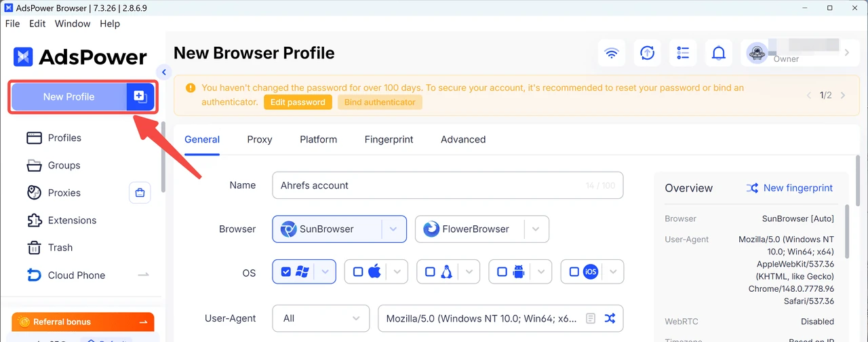Open the Referral bonus banner
This screenshot has height=342, width=868.
(83, 322)
